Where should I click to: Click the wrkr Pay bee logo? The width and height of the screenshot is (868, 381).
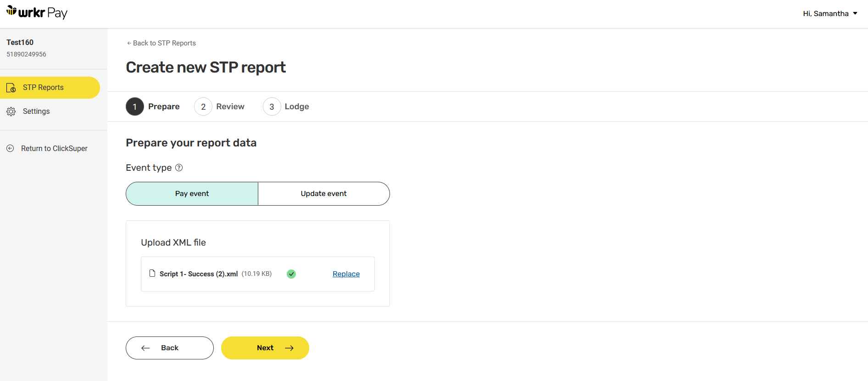pos(37,12)
